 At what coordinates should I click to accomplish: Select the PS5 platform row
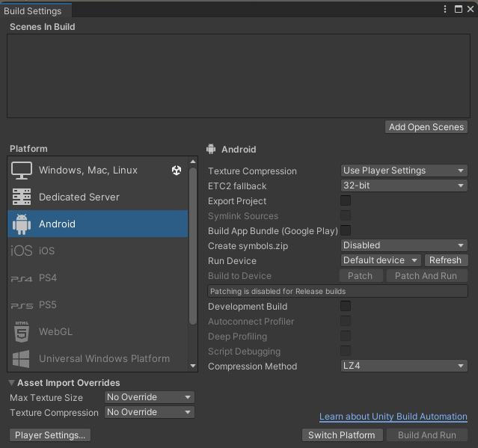tap(97, 304)
